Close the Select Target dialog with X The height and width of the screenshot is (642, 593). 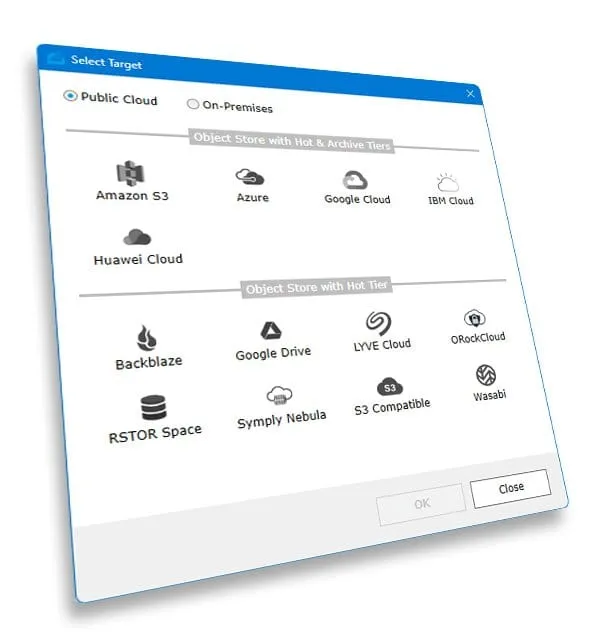[x=470, y=94]
